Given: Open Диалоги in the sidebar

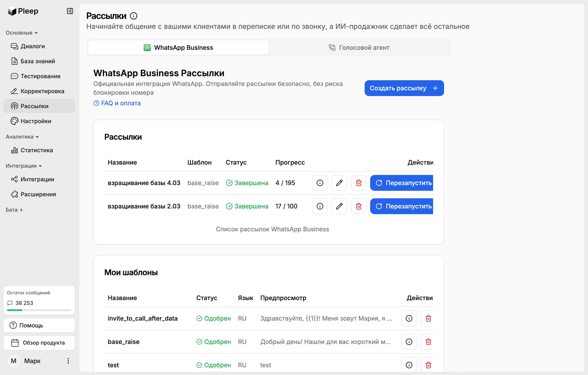Looking at the screenshot, I should [x=33, y=46].
